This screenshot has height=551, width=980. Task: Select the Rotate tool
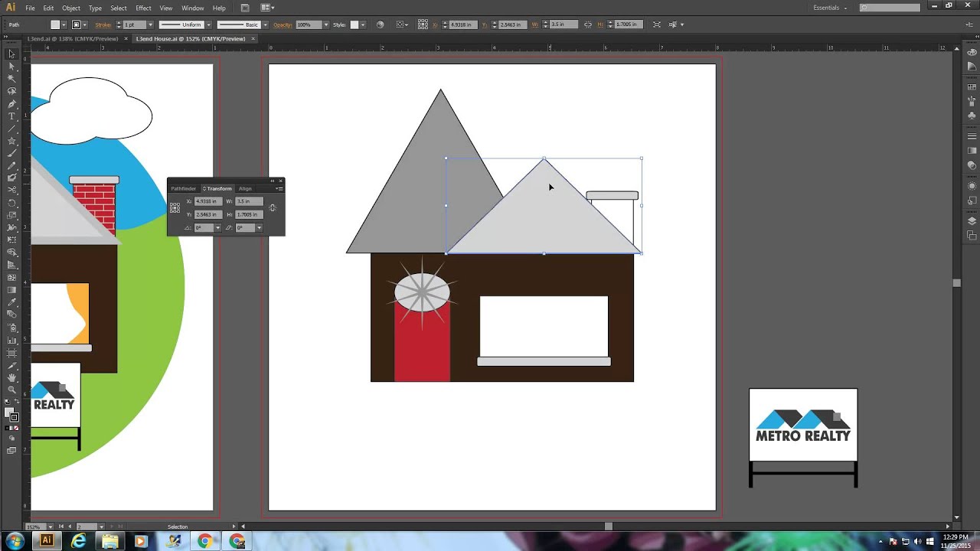11,203
